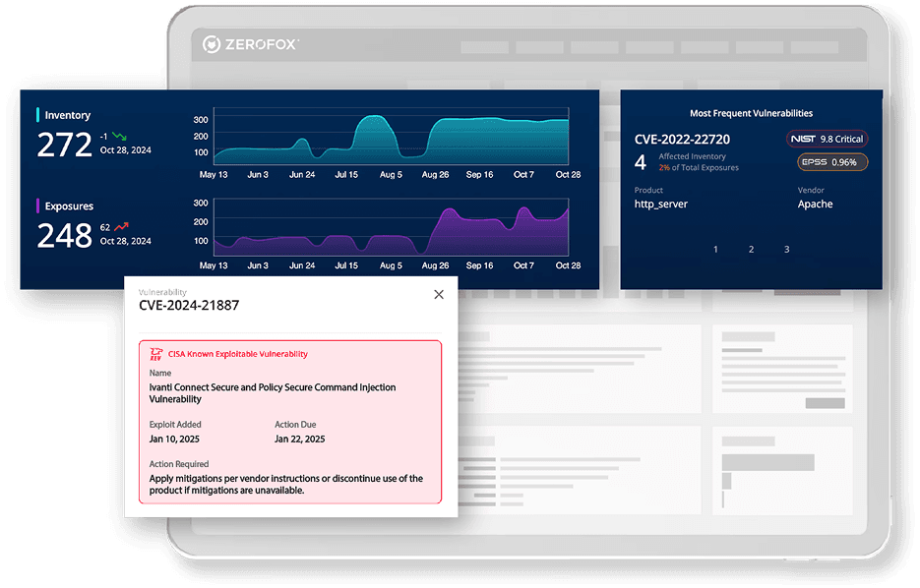Click the 2% of Total Exposures text
920x588 pixels.
pos(699,168)
